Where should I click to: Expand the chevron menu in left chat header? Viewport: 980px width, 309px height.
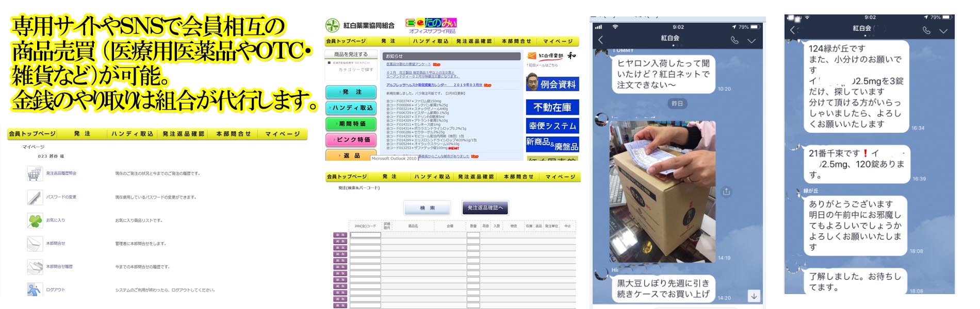click(x=752, y=40)
